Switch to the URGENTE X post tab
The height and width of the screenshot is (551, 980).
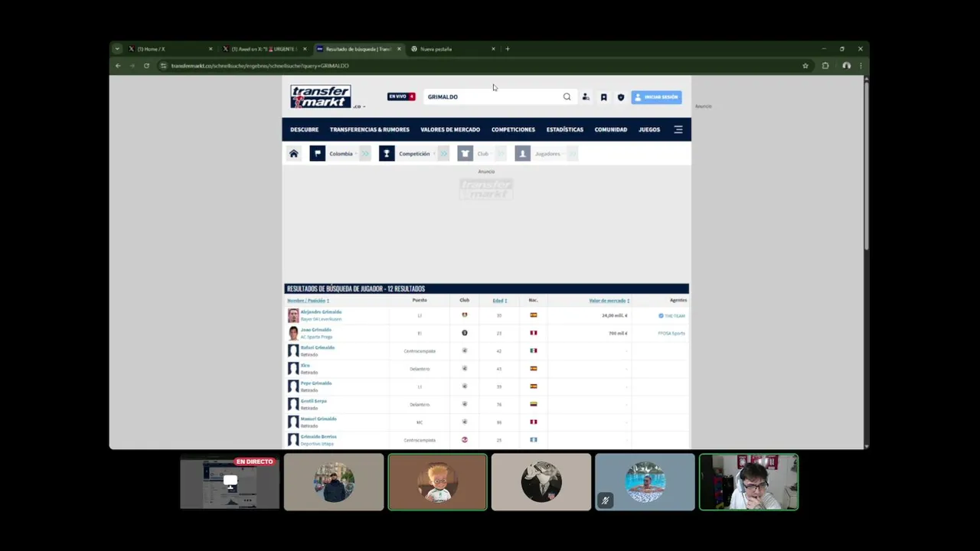click(x=264, y=49)
